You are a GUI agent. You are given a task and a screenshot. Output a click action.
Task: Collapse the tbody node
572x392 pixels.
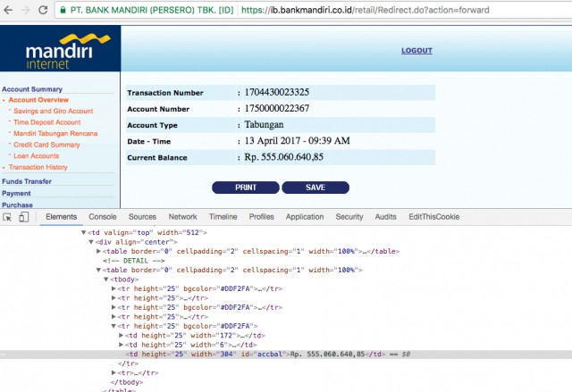tap(106, 279)
